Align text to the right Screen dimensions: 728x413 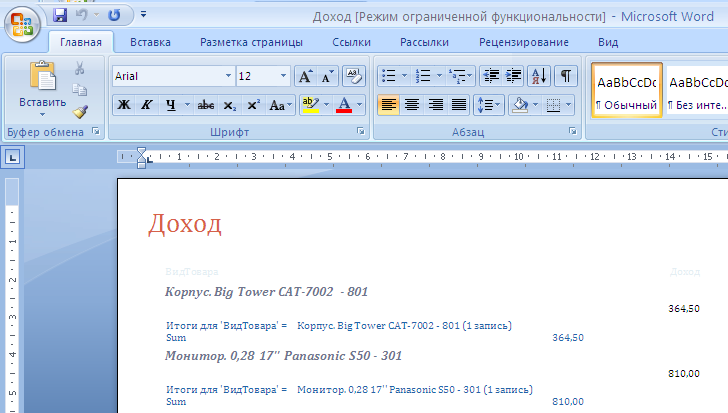coord(436,105)
